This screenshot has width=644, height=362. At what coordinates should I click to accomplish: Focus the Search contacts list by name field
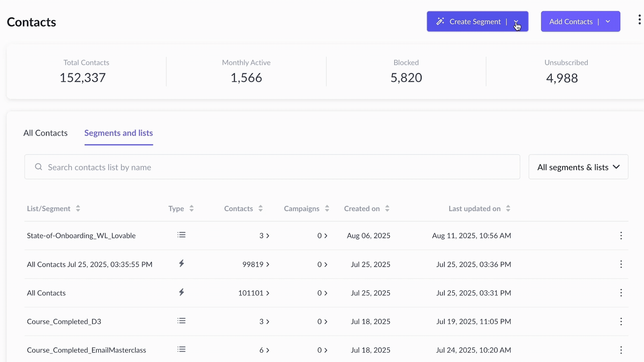[272, 167]
